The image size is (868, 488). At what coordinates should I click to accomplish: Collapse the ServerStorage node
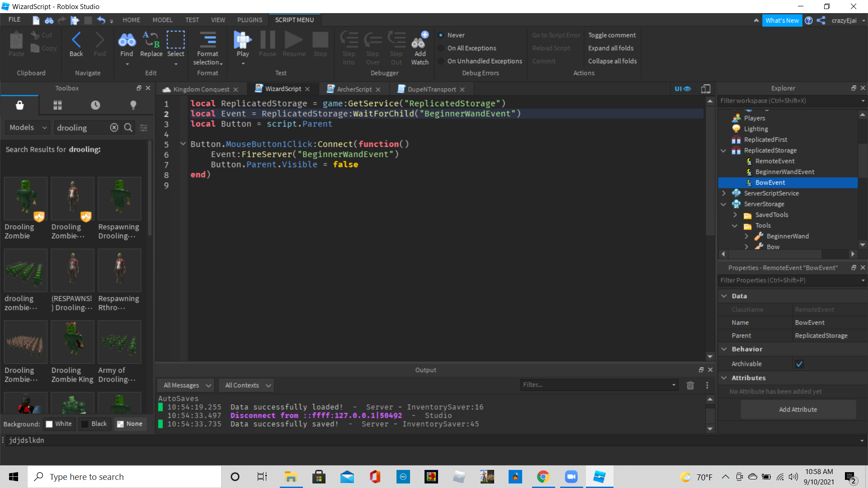tap(723, 204)
